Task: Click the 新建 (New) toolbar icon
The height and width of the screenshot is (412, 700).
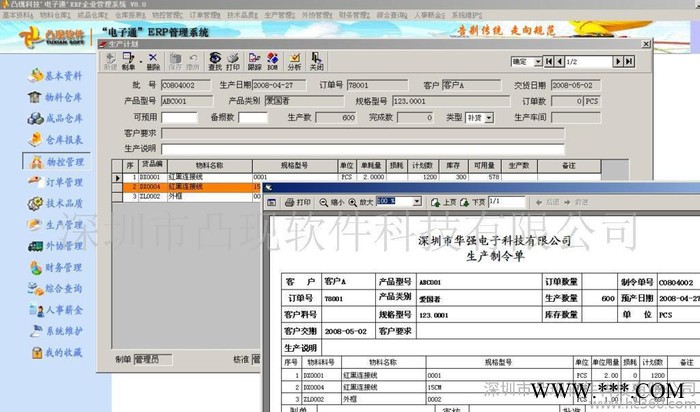Action: 110,61
